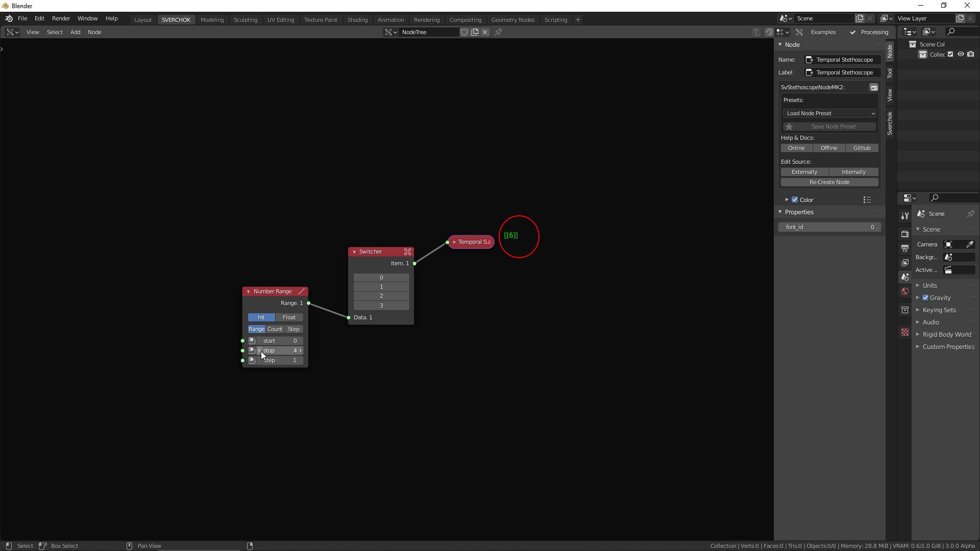
Task: Pin the current NodeTree
Action: 499,32
